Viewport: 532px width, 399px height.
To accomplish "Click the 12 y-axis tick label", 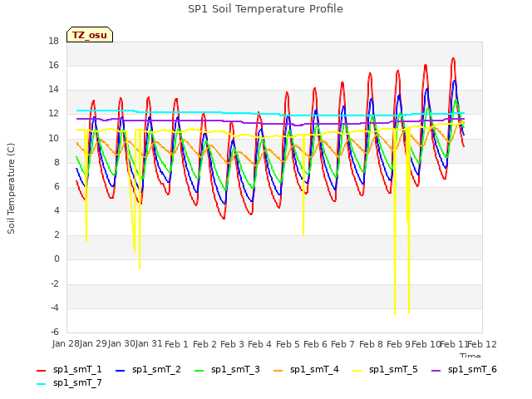I will (53, 114).
